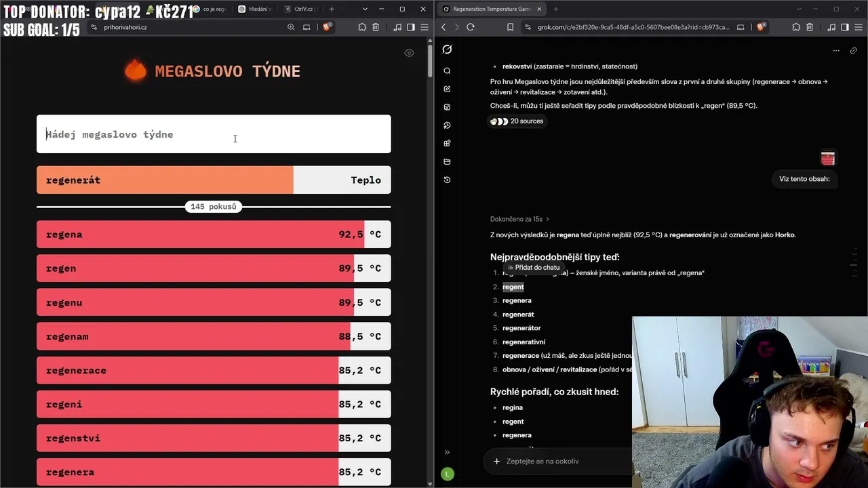Toggle sidebar panel in the Grok browser window

click(845, 27)
